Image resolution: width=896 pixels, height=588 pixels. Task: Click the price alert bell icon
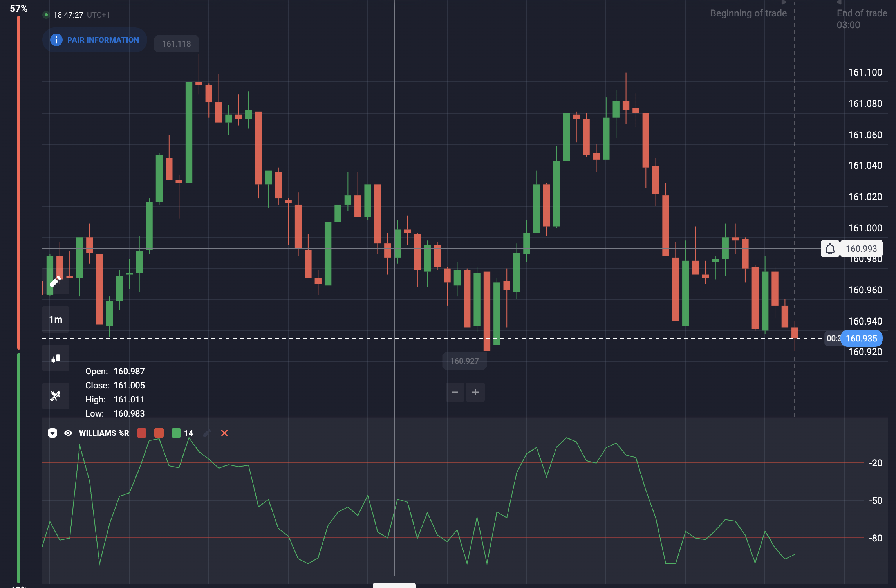pos(830,249)
